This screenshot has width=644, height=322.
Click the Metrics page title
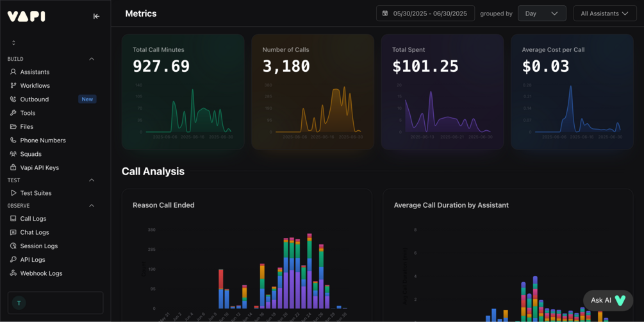coord(141,13)
